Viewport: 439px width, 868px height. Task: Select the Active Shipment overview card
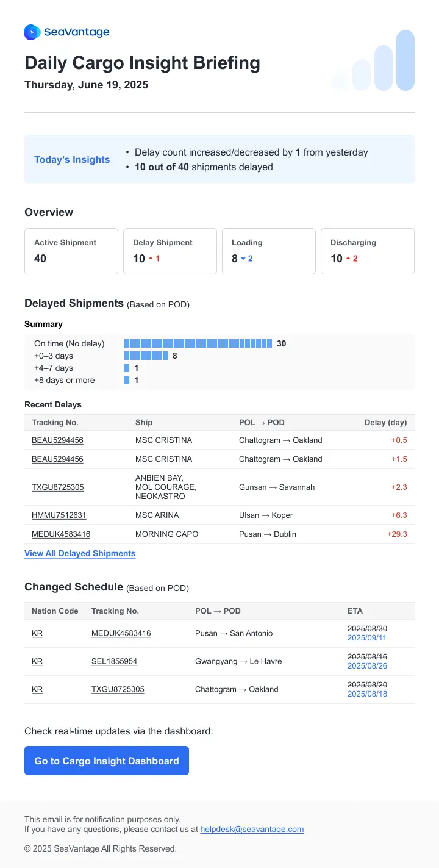[x=71, y=251]
